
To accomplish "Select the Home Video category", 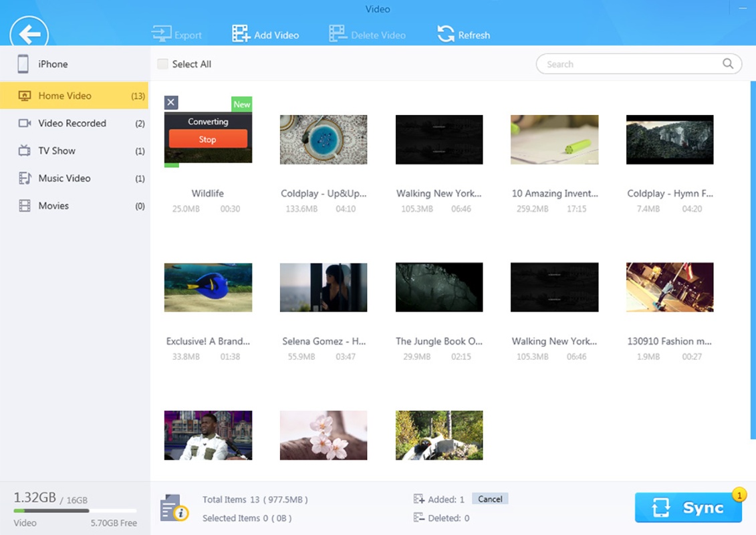I will (x=65, y=96).
